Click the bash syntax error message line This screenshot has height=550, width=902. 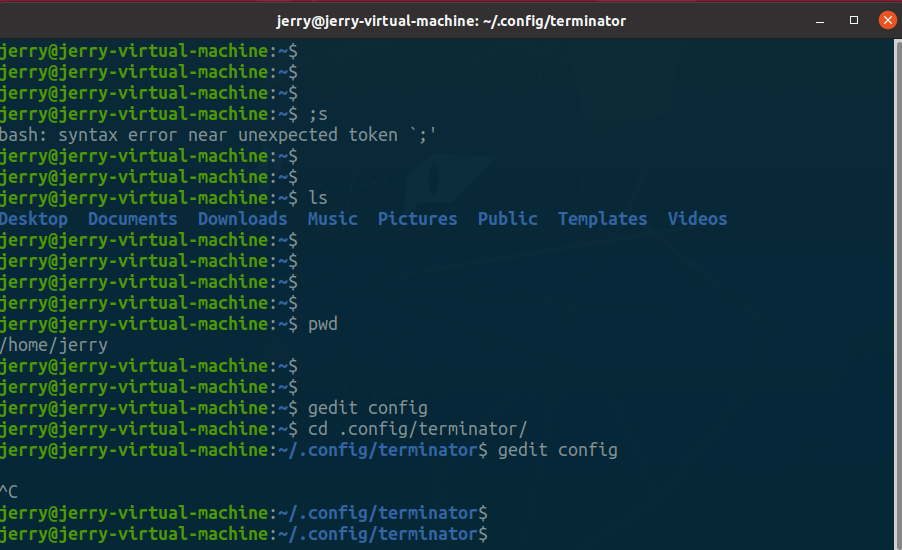[218, 135]
